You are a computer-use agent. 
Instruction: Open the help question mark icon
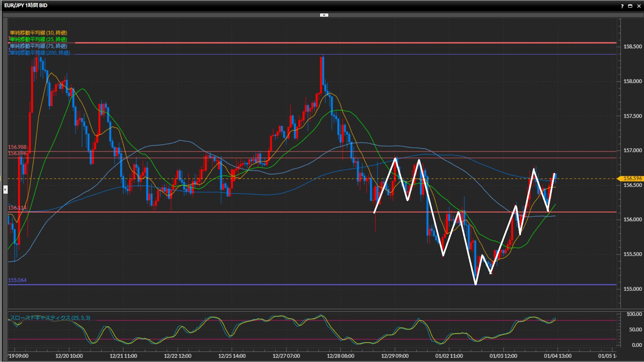point(622,6)
